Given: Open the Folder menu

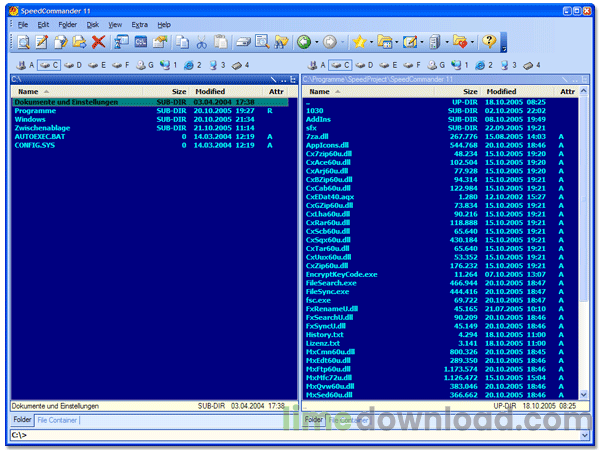Looking at the screenshot, I should [67, 25].
